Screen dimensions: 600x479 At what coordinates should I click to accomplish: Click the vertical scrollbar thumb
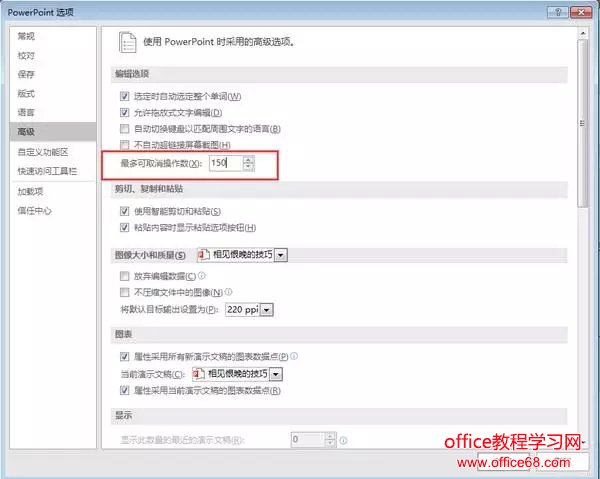pos(582,123)
